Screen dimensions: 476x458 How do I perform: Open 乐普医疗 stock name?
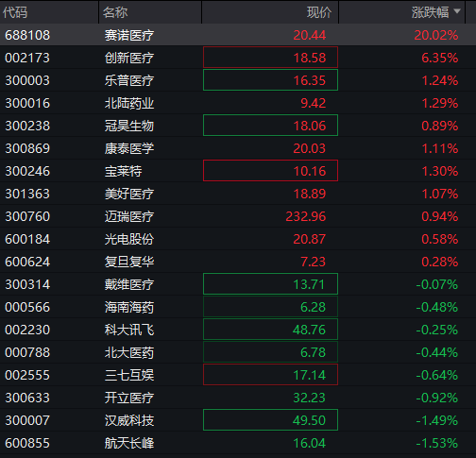point(129,80)
